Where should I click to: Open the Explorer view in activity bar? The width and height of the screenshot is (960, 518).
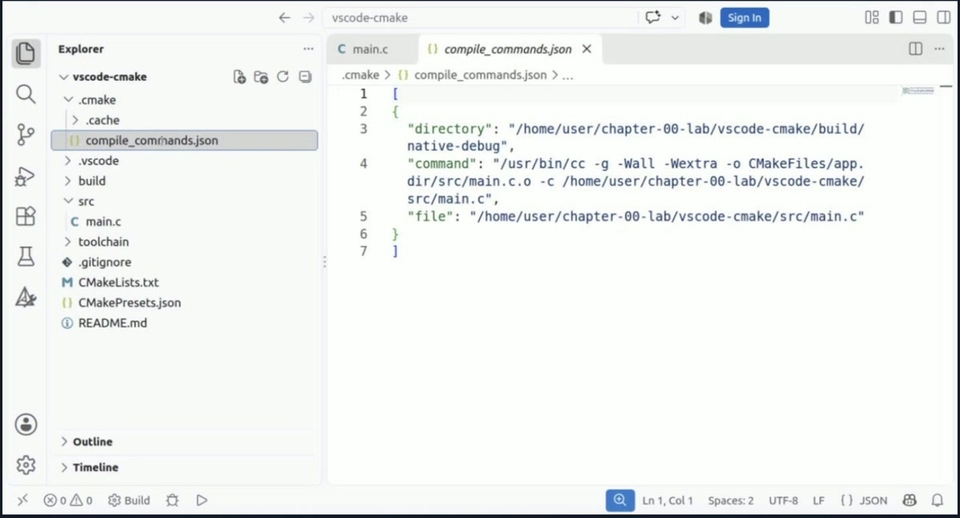pyautogui.click(x=26, y=53)
